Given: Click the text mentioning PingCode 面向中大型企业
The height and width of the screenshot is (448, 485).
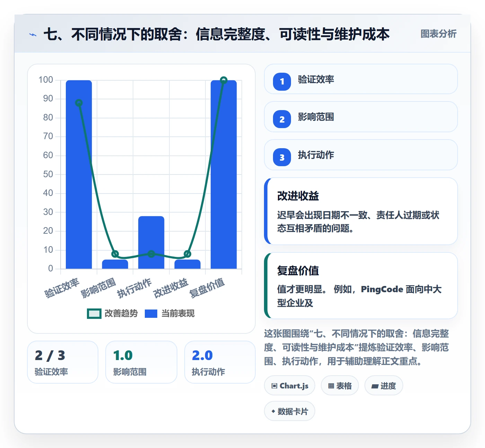Looking at the screenshot, I should click(359, 296).
